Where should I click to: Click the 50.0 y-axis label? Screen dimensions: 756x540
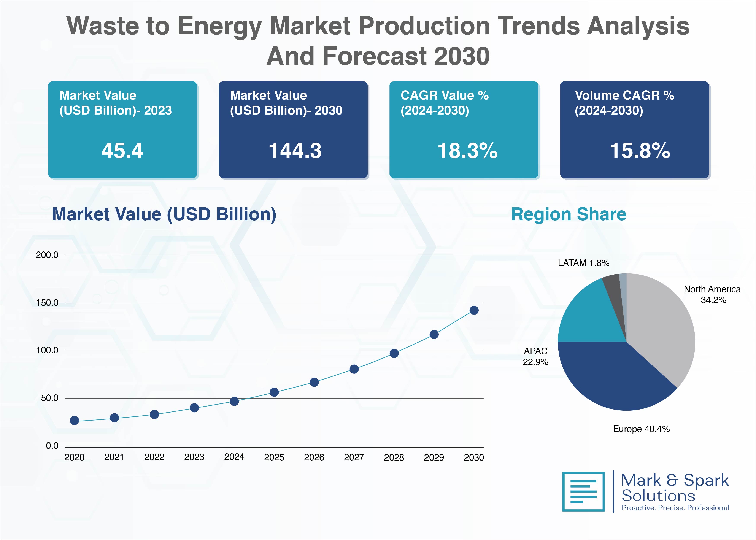click(49, 398)
